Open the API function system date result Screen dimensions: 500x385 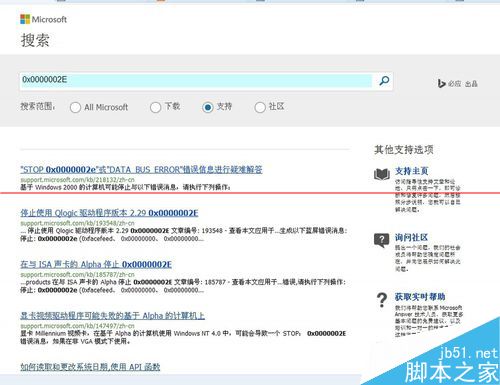(90, 367)
